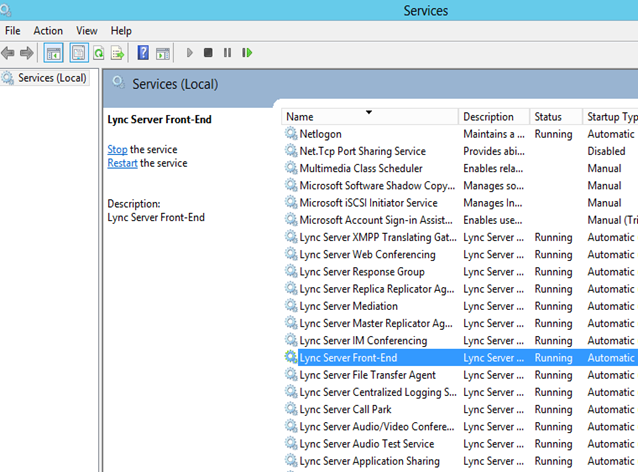This screenshot has height=472, width=638.
Task: Sort by the Name column header
Action: point(369,117)
